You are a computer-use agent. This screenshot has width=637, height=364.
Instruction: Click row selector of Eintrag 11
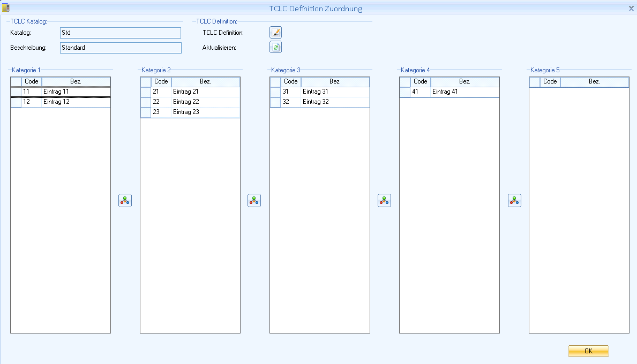point(16,92)
